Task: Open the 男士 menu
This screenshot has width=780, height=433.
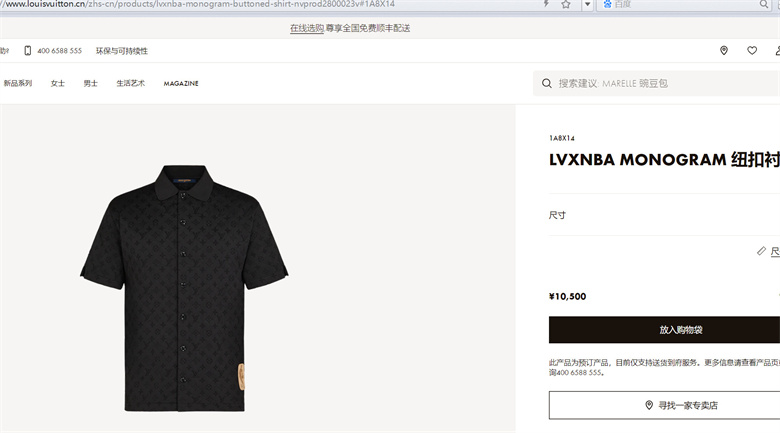Action: [x=91, y=83]
